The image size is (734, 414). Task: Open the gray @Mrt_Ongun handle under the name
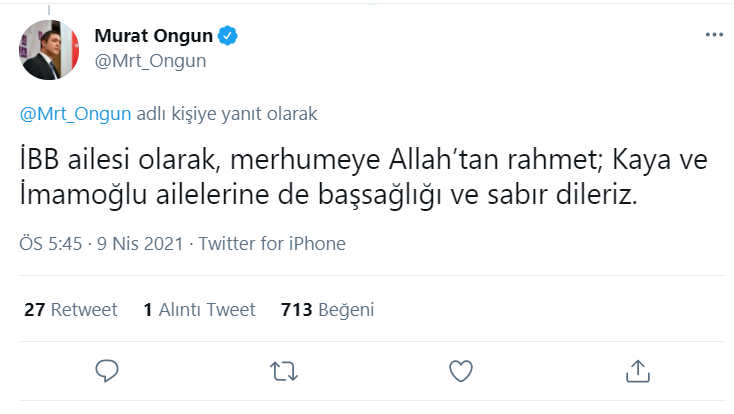150,60
